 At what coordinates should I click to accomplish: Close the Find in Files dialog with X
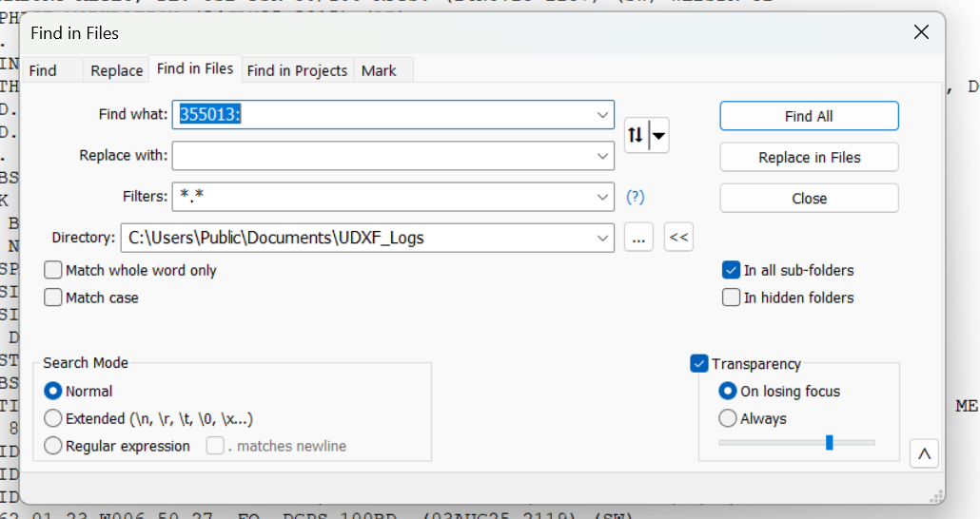pos(920,32)
